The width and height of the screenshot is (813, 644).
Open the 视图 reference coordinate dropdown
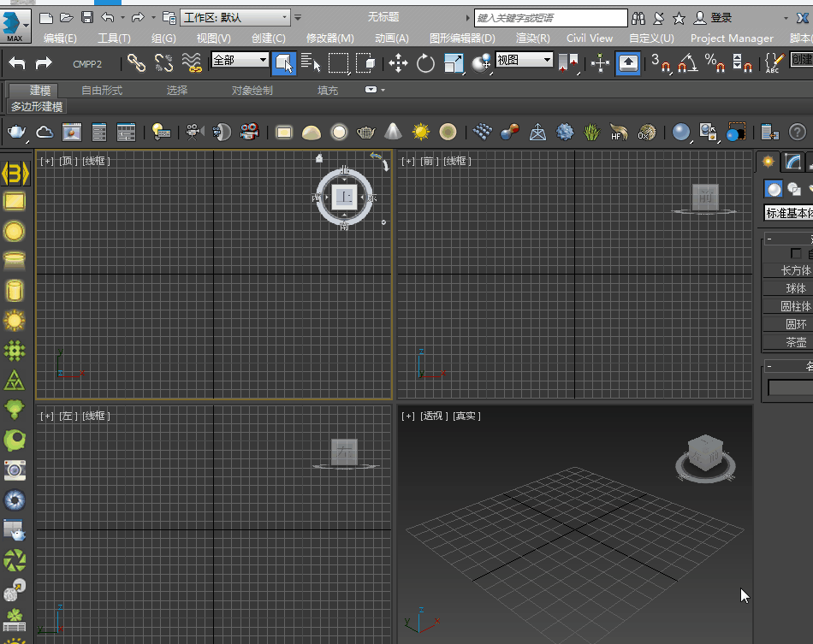(x=524, y=60)
